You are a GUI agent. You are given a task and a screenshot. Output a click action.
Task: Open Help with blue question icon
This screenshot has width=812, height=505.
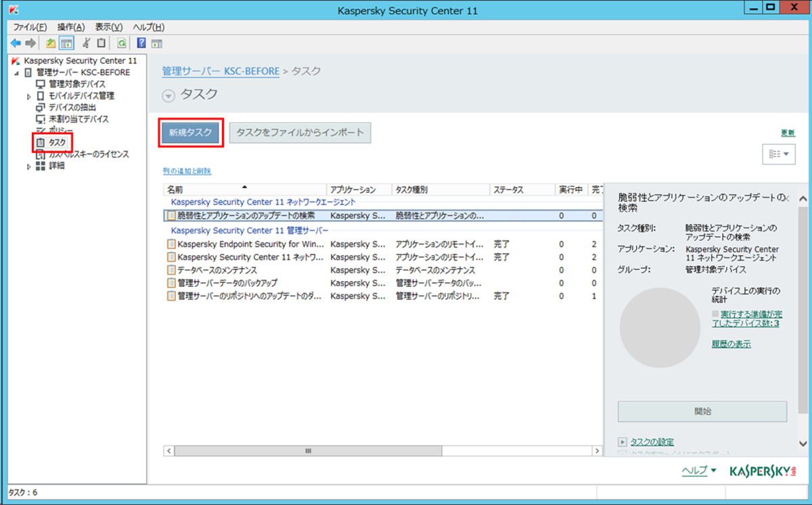pyautogui.click(x=141, y=43)
